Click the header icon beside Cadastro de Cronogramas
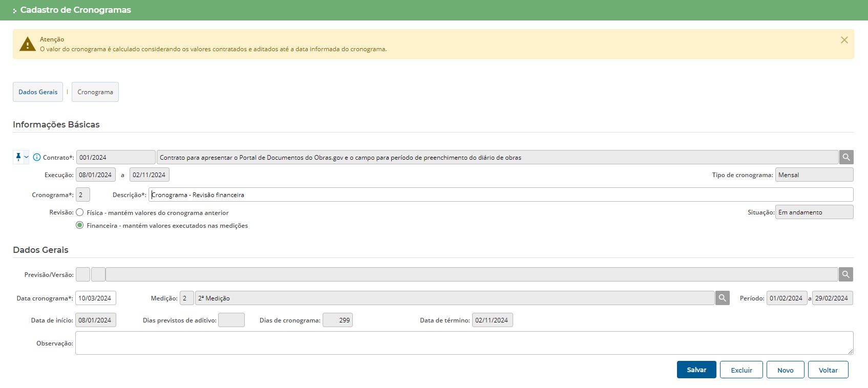Screen dimensions: 868x388 click(x=15, y=10)
